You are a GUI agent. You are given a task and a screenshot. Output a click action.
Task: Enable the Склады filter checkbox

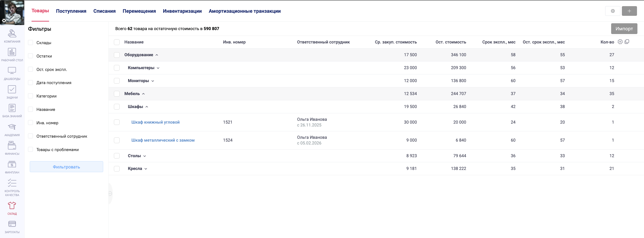(30, 43)
